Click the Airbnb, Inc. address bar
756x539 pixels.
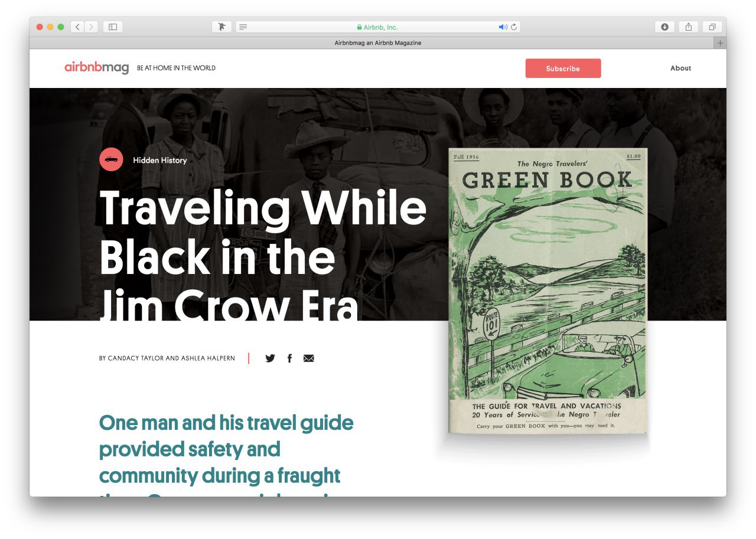378,27
